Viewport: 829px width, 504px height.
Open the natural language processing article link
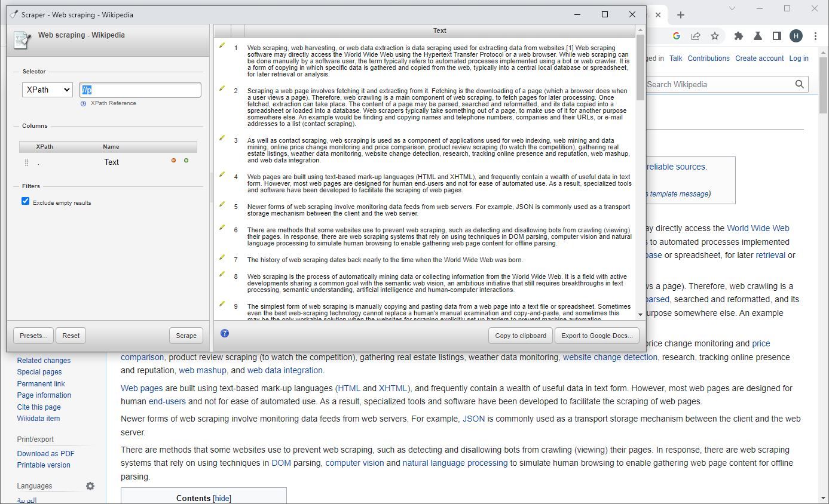[x=455, y=463]
